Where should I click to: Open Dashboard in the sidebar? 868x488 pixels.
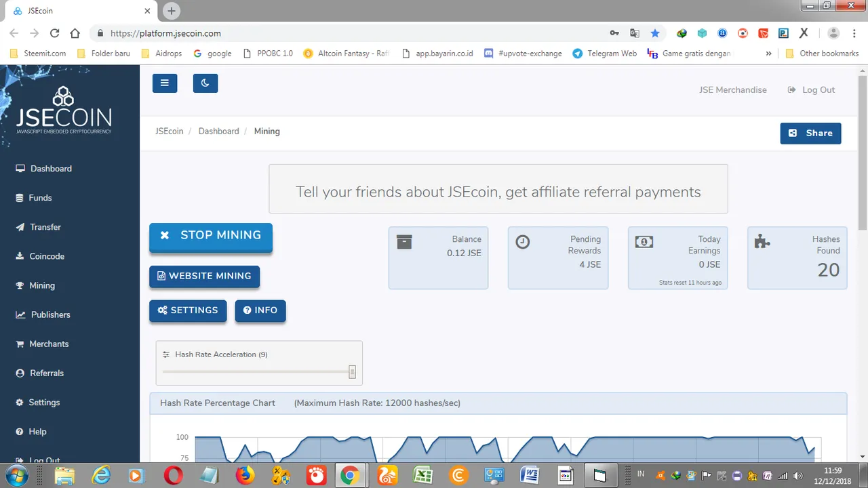click(44, 169)
